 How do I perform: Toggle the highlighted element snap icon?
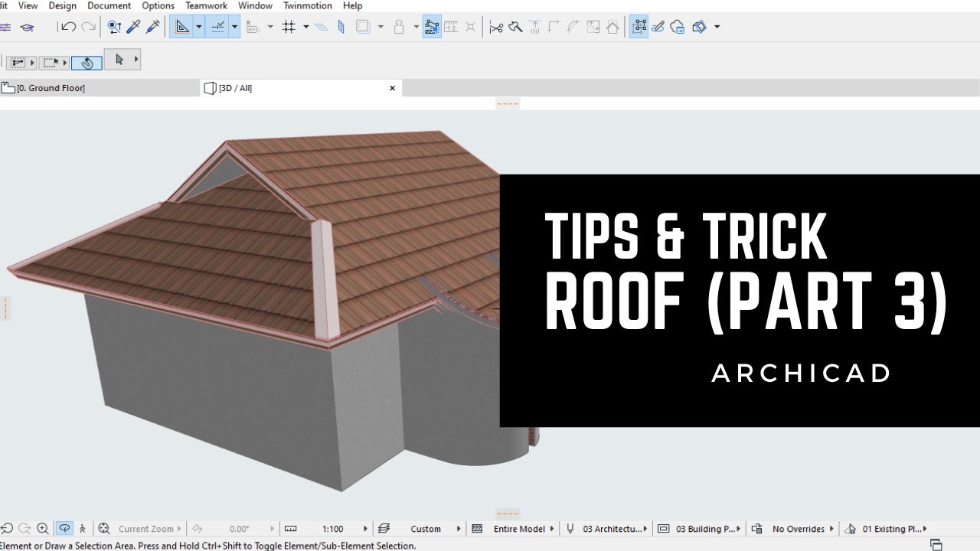pos(432,27)
